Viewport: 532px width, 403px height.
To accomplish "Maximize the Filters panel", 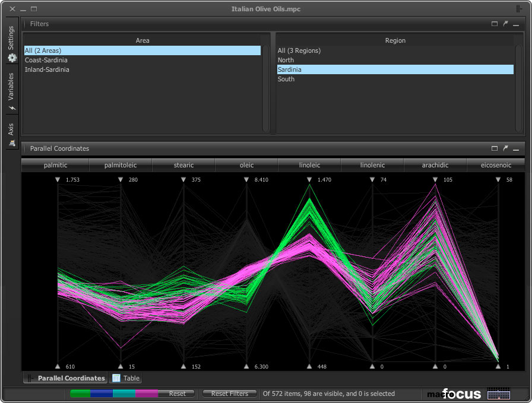I will coord(495,24).
